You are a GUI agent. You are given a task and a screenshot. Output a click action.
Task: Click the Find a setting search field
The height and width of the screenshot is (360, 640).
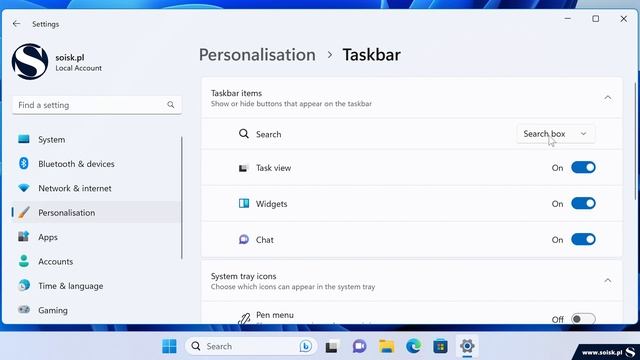tap(97, 105)
